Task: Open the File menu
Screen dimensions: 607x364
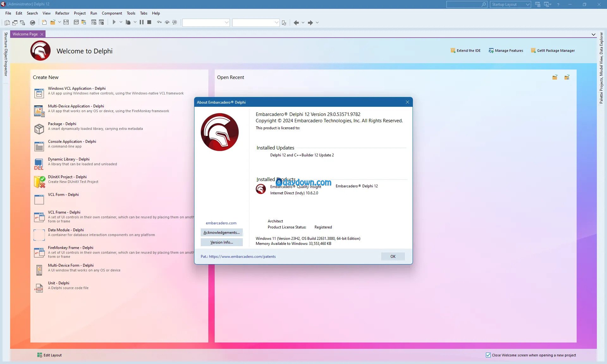Action: [8, 13]
